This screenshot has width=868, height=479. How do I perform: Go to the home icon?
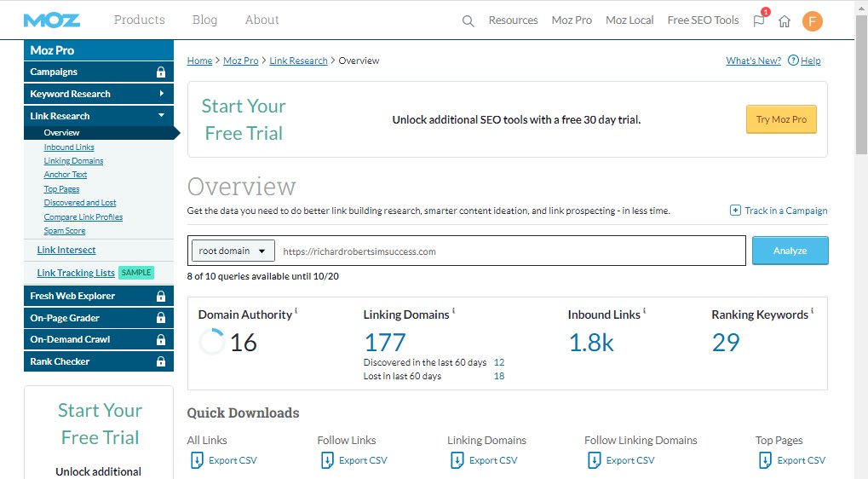pyautogui.click(x=785, y=20)
